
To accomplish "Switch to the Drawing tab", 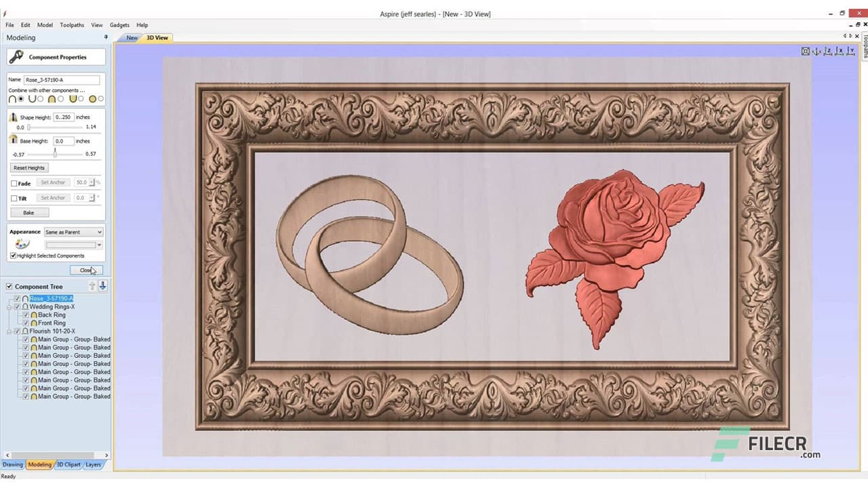I will pyautogui.click(x=13, y=464).
